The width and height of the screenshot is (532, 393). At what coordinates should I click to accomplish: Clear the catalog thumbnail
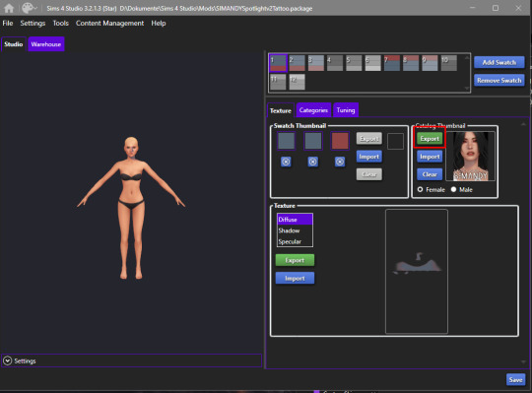point(430,174)
